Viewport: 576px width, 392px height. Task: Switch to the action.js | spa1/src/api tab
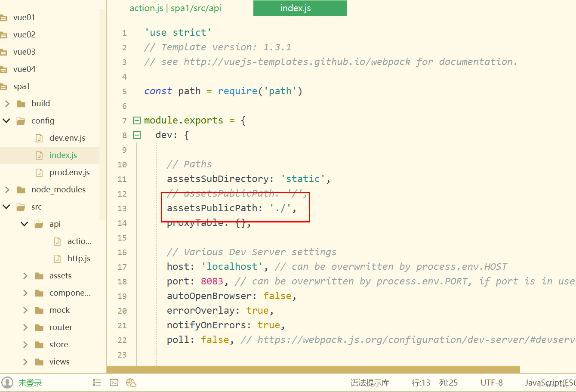pos(176,8)
